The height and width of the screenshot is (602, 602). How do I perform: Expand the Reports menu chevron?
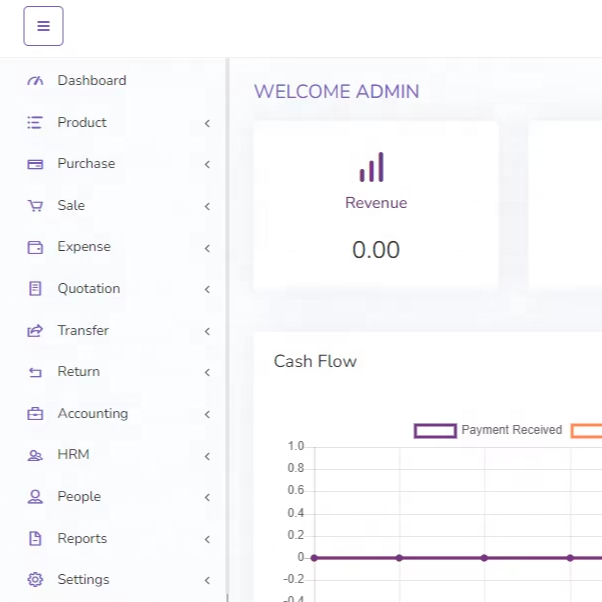[207, 539]
